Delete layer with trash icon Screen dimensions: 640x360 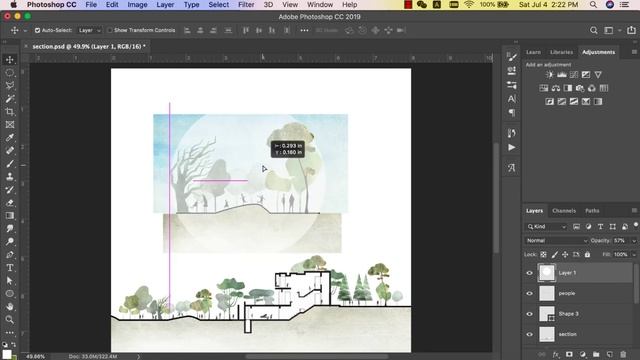point(623,354)
